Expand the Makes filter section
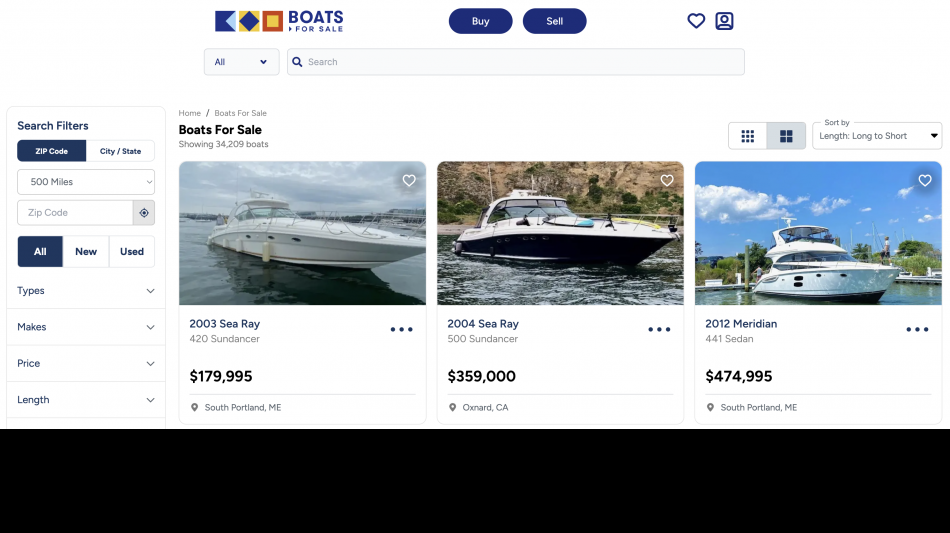Image resolution: width=950 pixels, height=533 pixels. 86,327
